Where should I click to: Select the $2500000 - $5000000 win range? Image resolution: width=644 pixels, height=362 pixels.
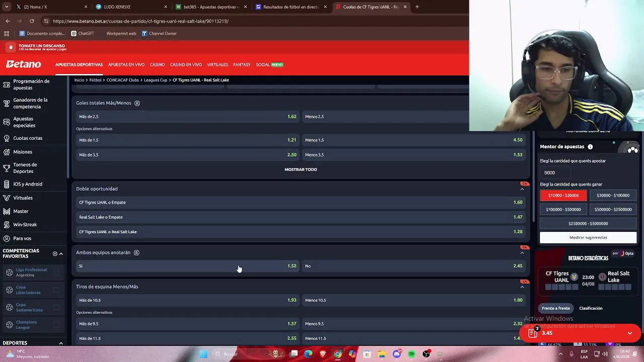tap(588, 224)
